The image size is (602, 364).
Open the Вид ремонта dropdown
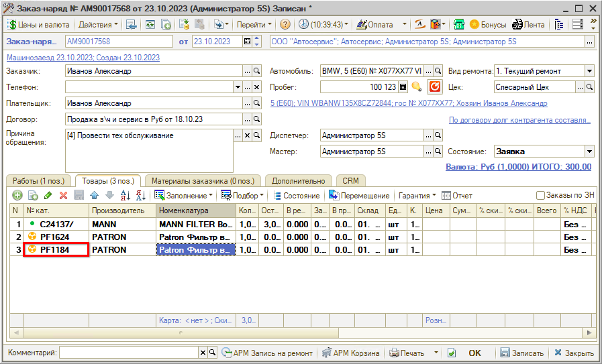click(589, 71)
